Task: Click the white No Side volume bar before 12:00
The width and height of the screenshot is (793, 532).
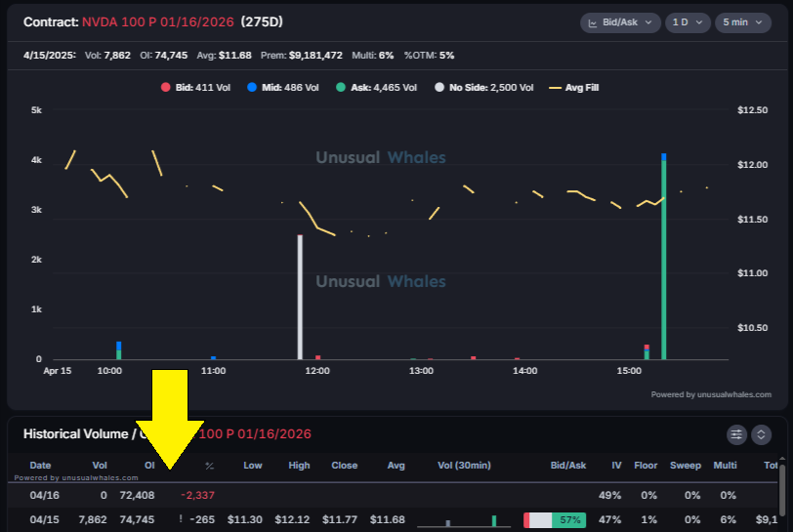Action: (x=300, y=298)
